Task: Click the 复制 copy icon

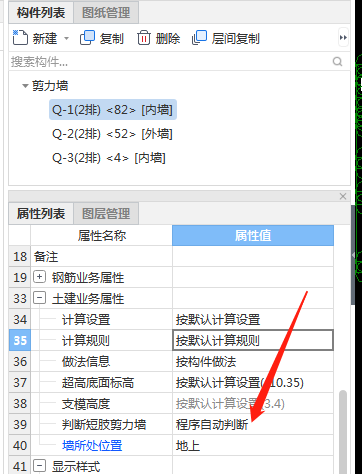Action: click(87, 38)
